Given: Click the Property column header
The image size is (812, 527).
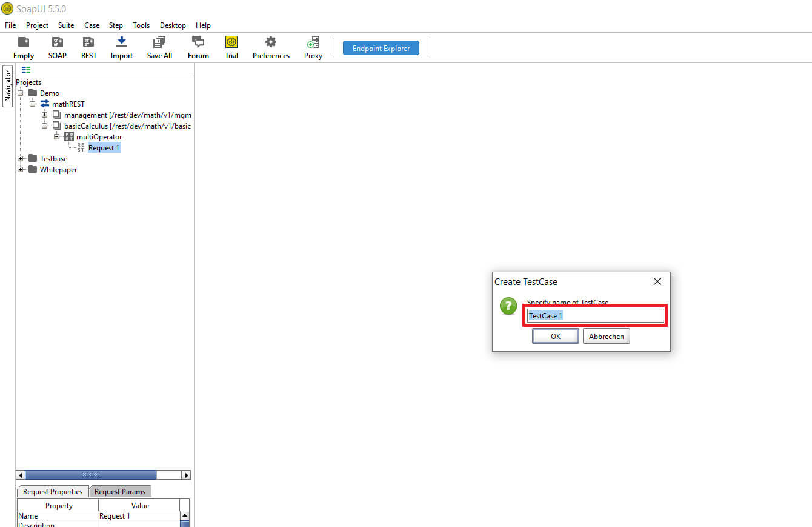Looking at the screenshot, I should [x=59, y=505].
